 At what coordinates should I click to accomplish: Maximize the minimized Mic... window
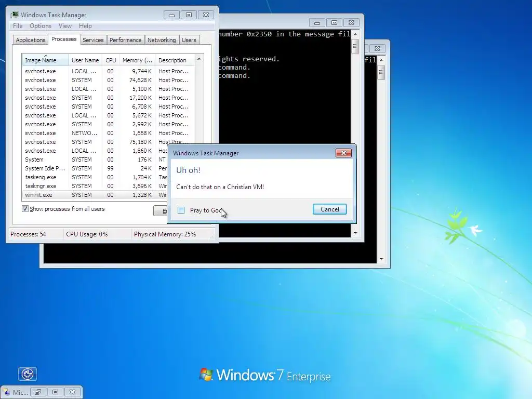(55, 392)
